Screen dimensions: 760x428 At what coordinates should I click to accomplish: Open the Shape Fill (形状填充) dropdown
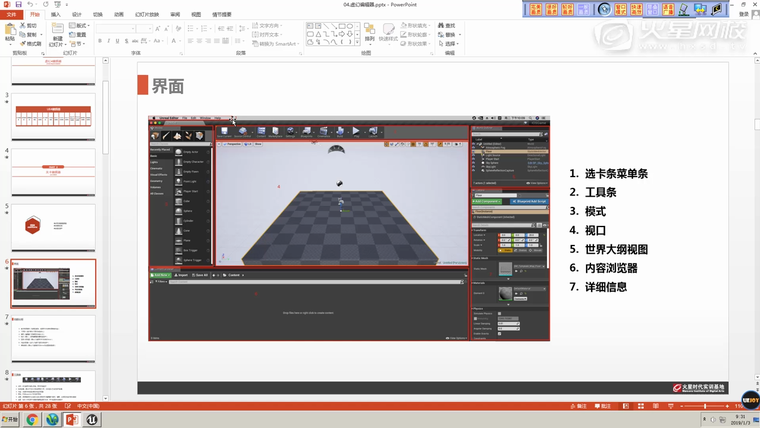(419, 25)
